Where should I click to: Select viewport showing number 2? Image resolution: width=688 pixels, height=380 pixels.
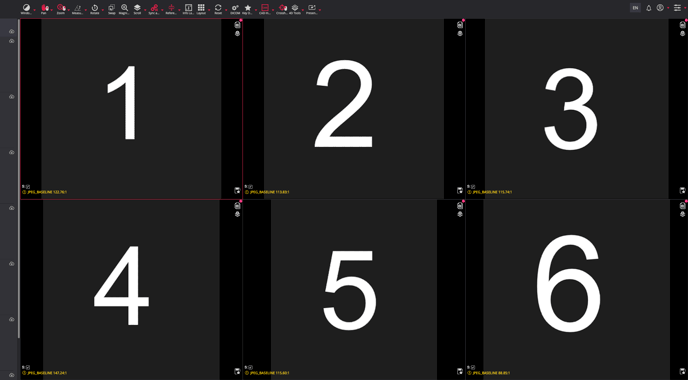[x=354, y=109]
